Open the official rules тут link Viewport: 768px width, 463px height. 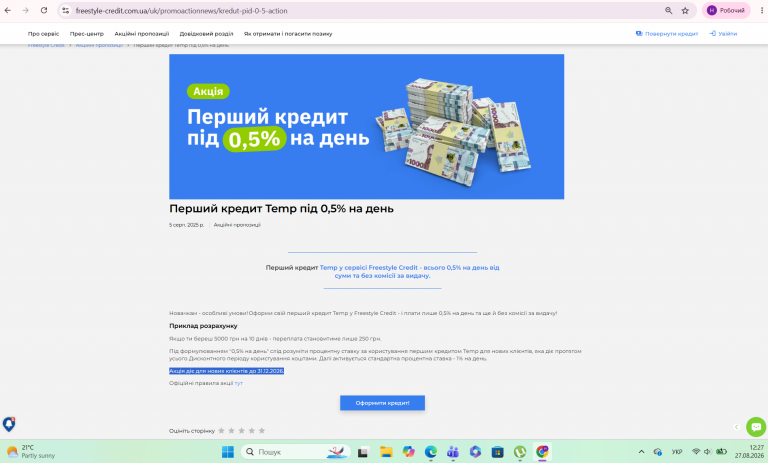click(x=239, y=383)
